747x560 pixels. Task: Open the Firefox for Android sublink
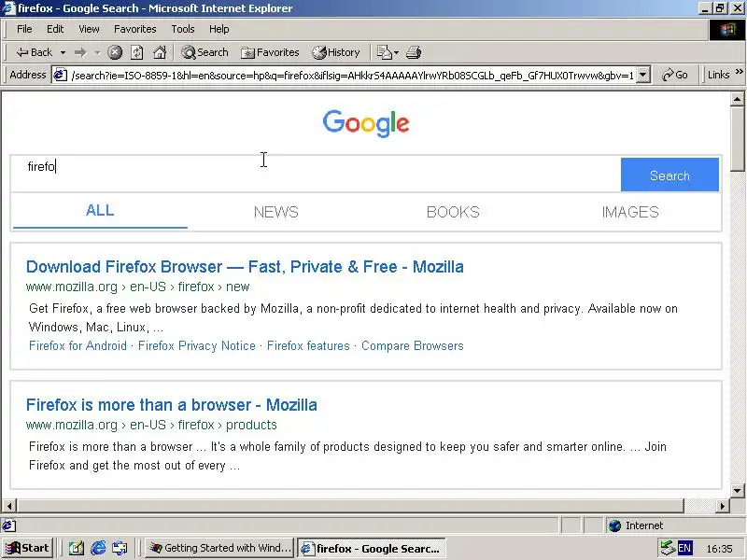[x=78, y=345]
